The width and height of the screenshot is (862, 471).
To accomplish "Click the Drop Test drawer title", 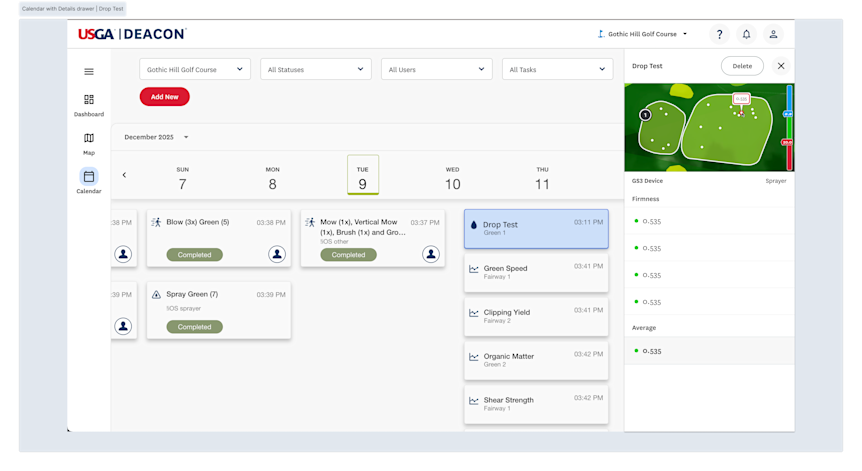I will point(647,66).
